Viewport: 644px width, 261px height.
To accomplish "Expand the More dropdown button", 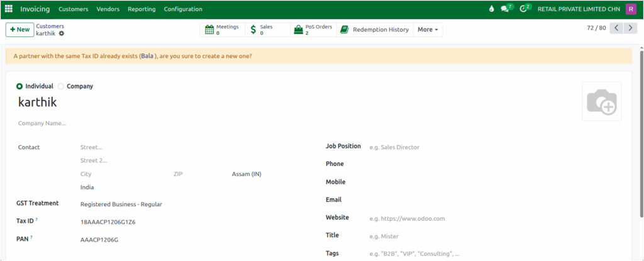I will pyautogui.click(x=428, y=30).
